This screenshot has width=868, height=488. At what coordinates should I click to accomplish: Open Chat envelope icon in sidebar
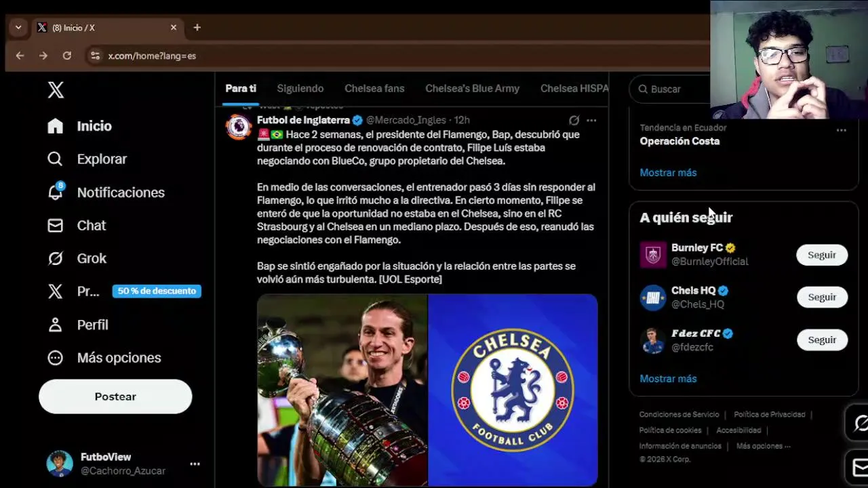[x=56, y=226]
